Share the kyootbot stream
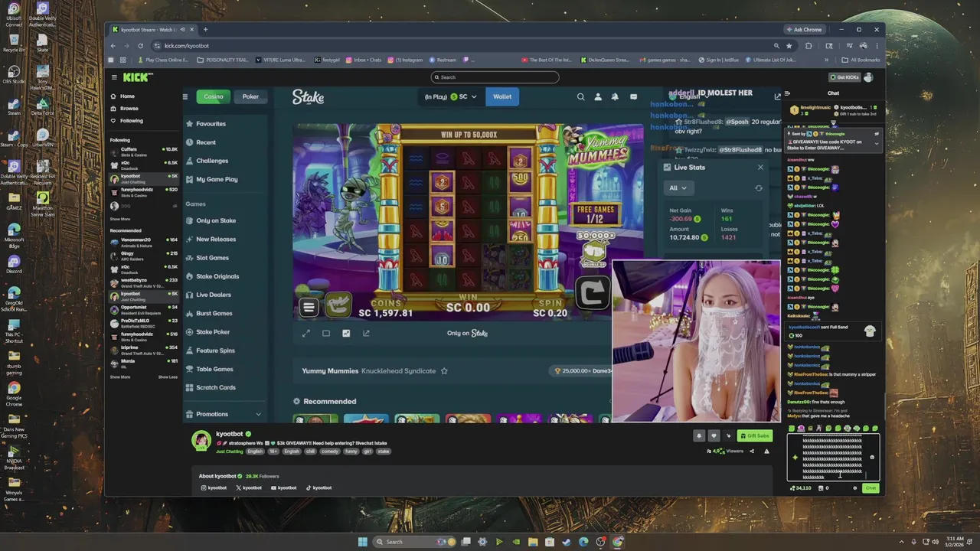The width and height of the screenshot is (980, 551). coord(751,451)
